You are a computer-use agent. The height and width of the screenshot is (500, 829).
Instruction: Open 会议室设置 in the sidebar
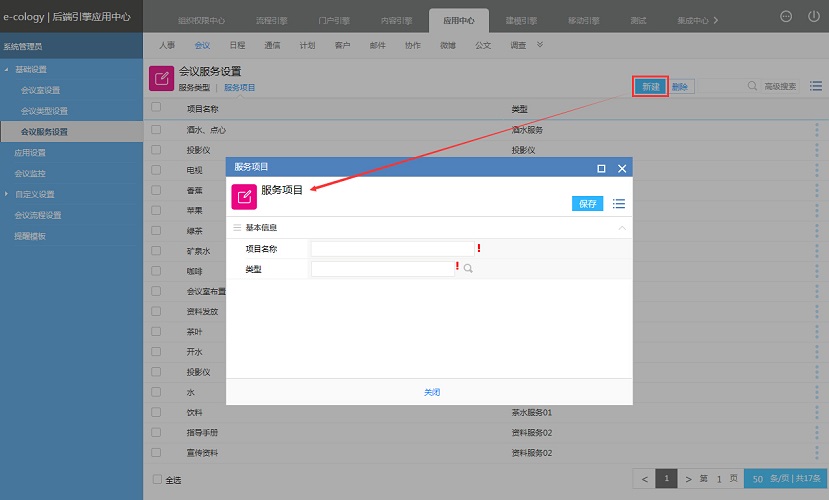(x=40, y=90)
